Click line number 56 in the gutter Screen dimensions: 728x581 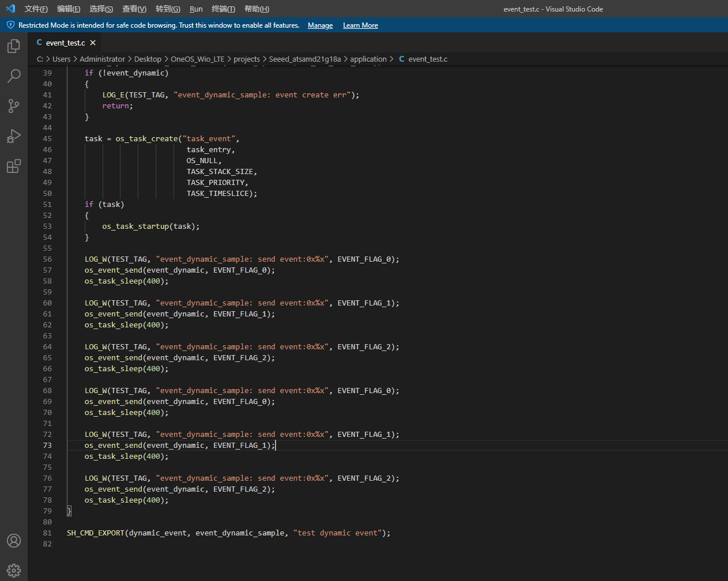[x=47, y=259]
